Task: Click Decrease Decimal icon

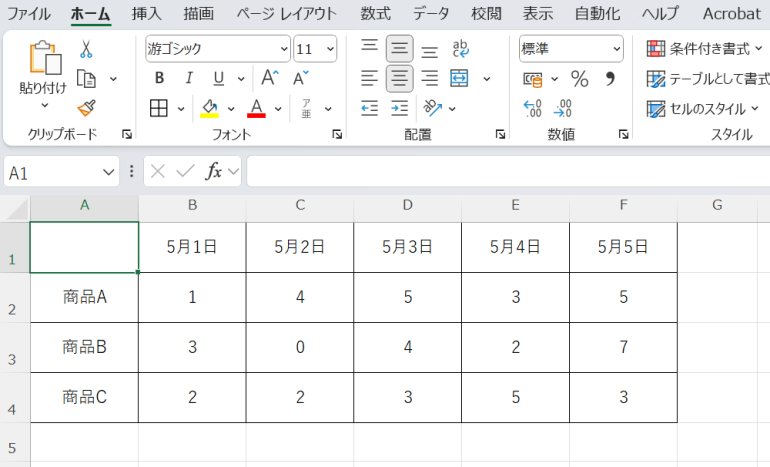Action: pyautogui.click(x=563, y=108)
